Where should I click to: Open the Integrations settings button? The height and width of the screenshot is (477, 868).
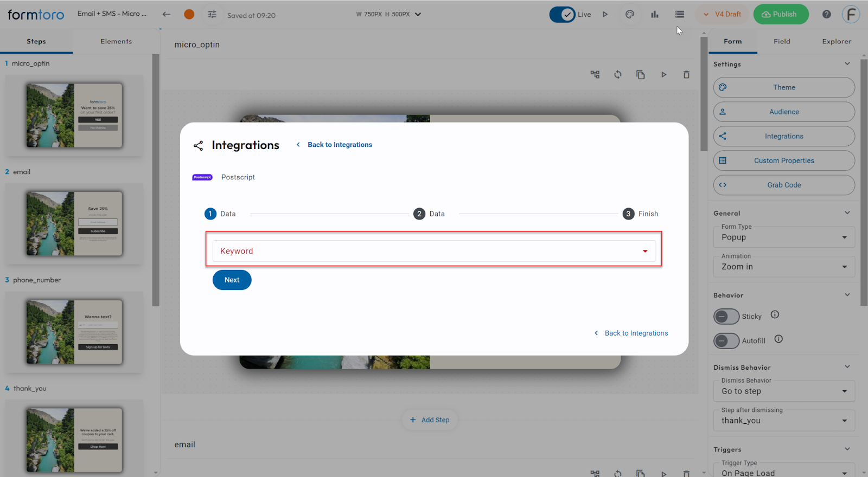coord(784,136)
